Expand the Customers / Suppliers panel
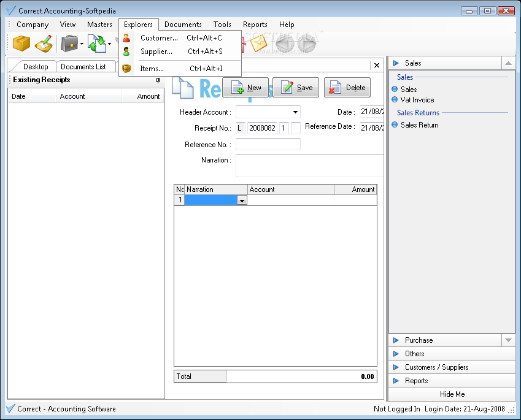Screen dimensions: 521x420 (452, 367)
